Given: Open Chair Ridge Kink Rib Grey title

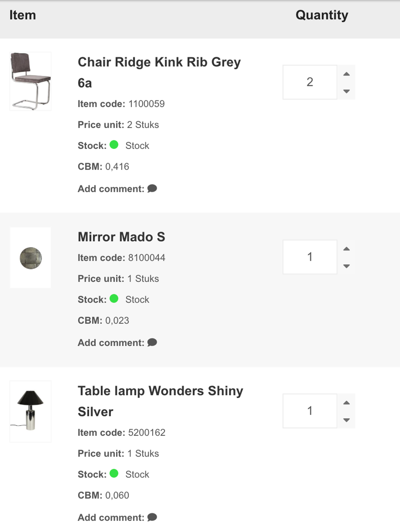Looking at the screenshot, I should 159,62.
